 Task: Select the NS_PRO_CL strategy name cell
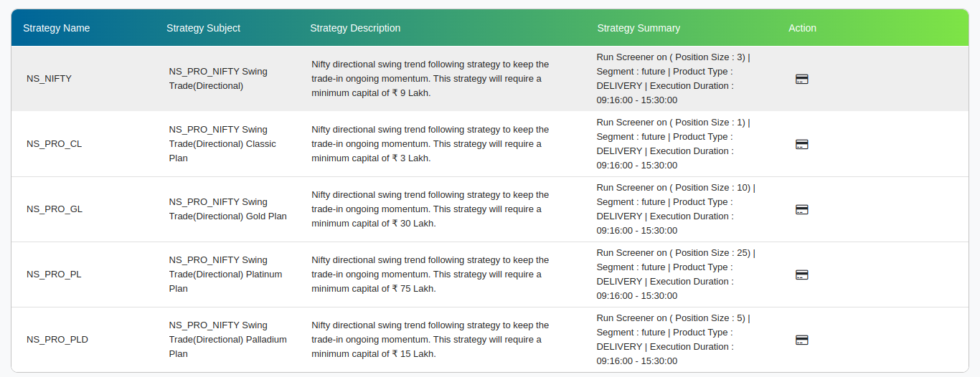pos(54,144)
